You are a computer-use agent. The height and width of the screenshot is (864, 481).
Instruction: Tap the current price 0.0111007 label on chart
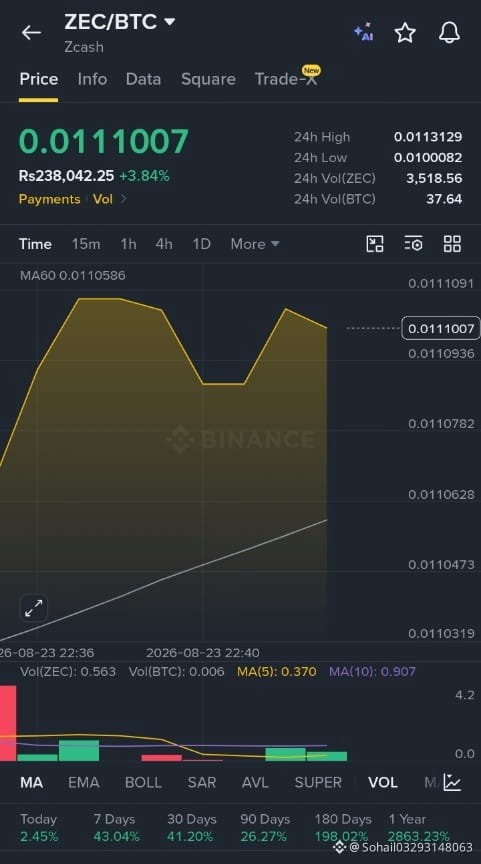pos(441,328)
